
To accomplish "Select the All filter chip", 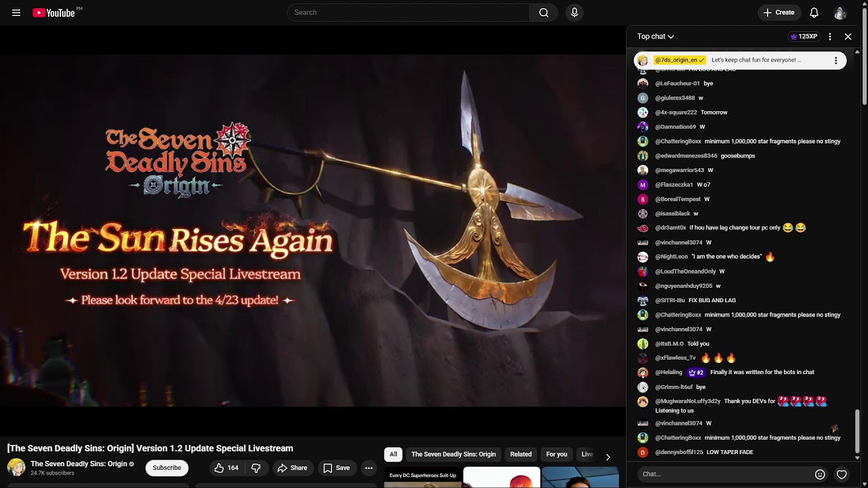I will coord(393,454).
